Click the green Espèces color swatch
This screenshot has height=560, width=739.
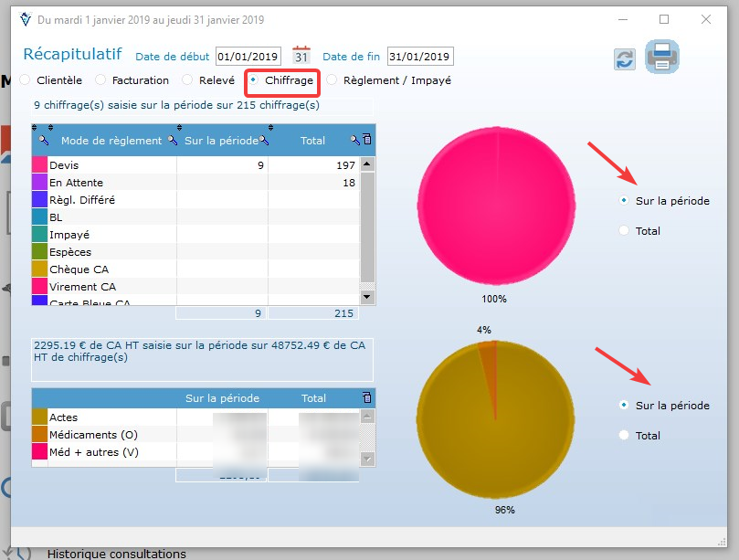point(39,251)
